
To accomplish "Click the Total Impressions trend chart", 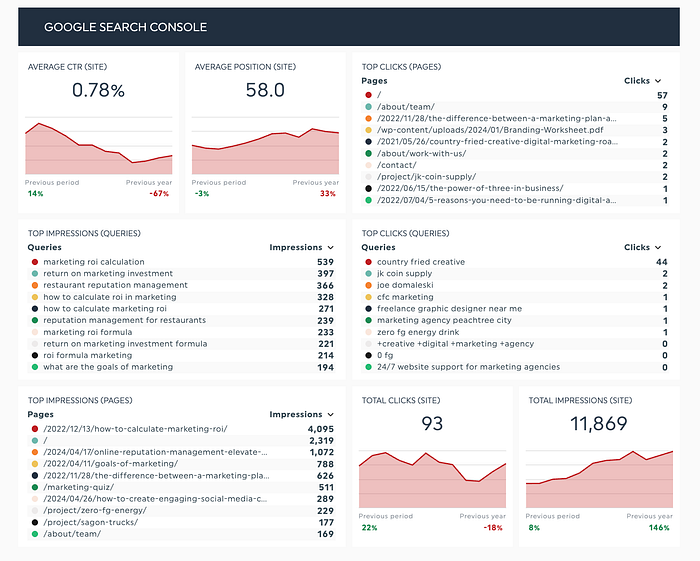I will [x=599, y=480].
